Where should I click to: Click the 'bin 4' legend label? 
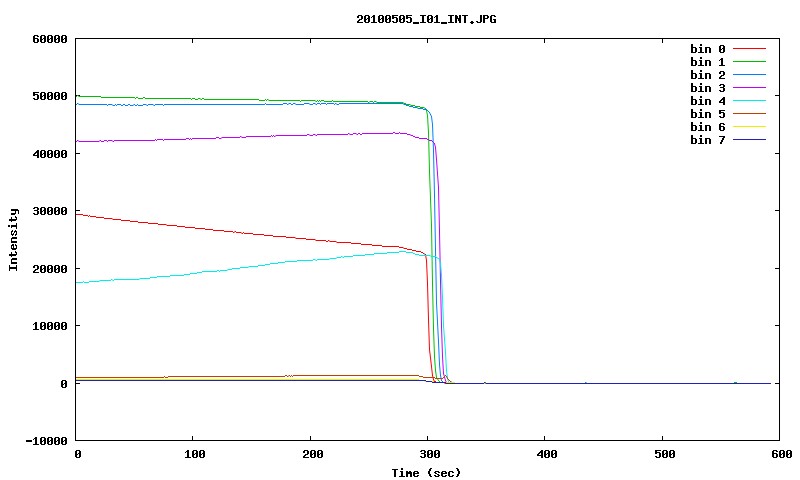point(708,101)
